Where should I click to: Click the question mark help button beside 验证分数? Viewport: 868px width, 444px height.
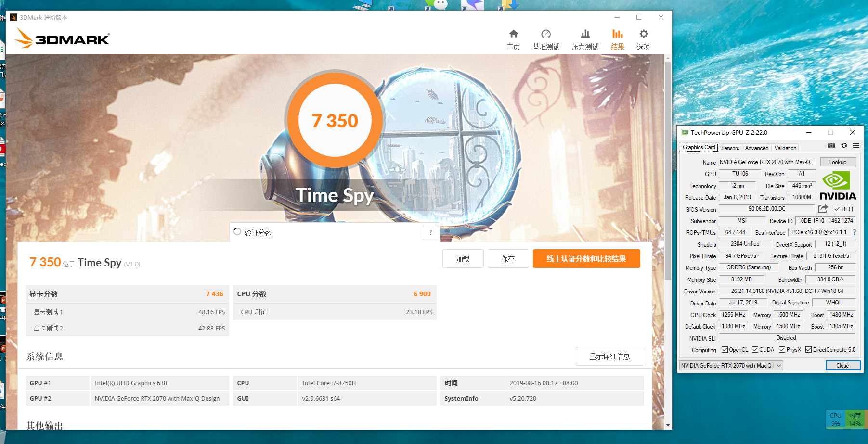coord(430,232)
